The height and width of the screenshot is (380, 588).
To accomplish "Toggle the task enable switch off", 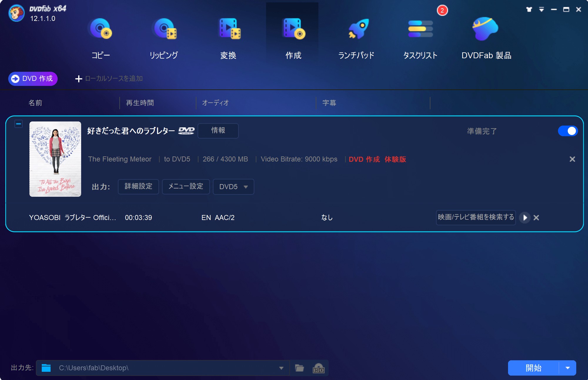I will [x=568, y=131].
